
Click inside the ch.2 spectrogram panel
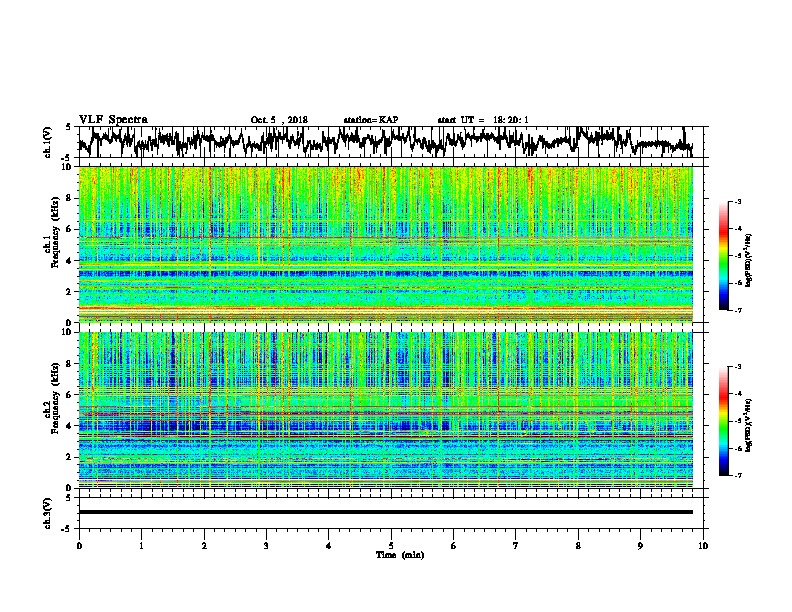pyautogui.click(x=386, y=410)
